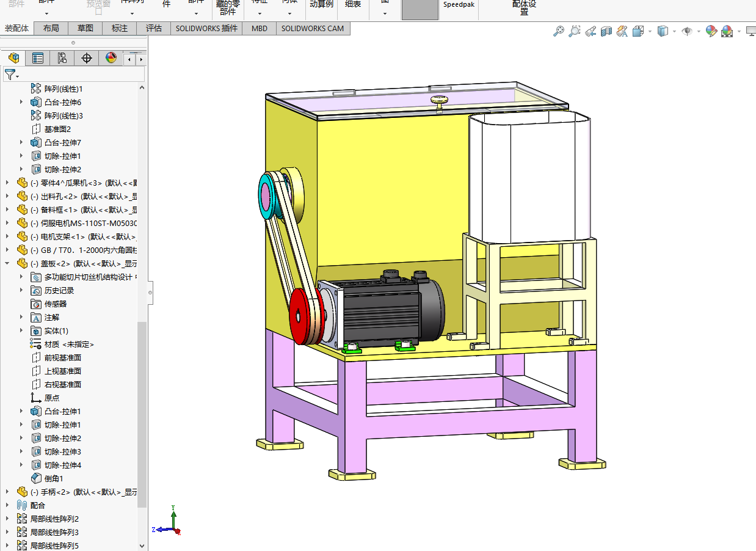Expand the 凸台-拉伸6 feature
The width and height of the screenshot is (756, 551).
coord(22,102)
